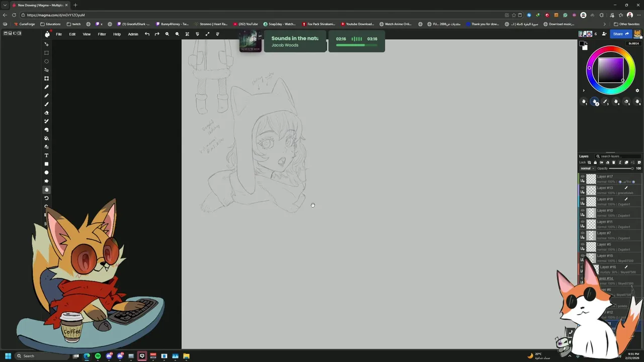Click the Redo arrow in top bar
The width and height of the screenshot is (644, 362).
click(157, 34)
